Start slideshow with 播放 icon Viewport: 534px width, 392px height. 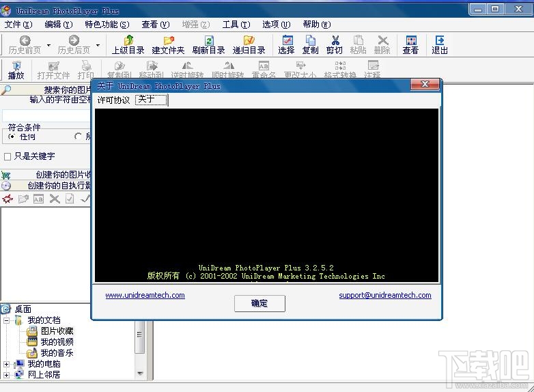click(16, 66)
